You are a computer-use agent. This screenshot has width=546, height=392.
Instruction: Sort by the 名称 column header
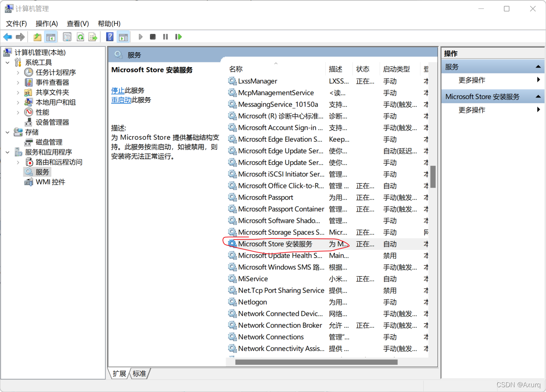coord(276,69)
